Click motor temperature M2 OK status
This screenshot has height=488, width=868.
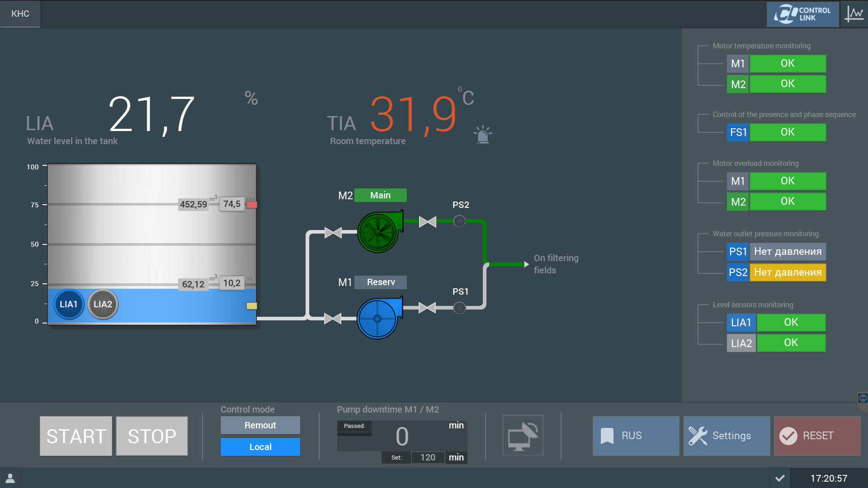[x=788, y=84]
